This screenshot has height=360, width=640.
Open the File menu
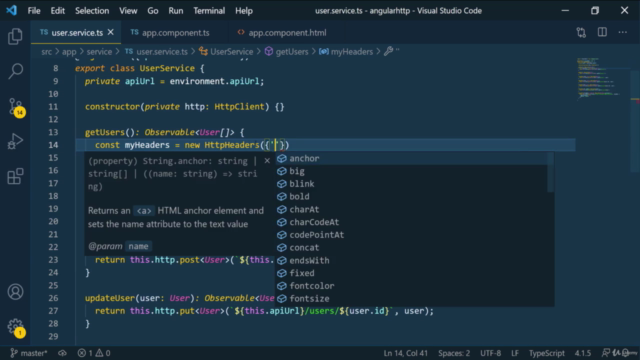34,11
